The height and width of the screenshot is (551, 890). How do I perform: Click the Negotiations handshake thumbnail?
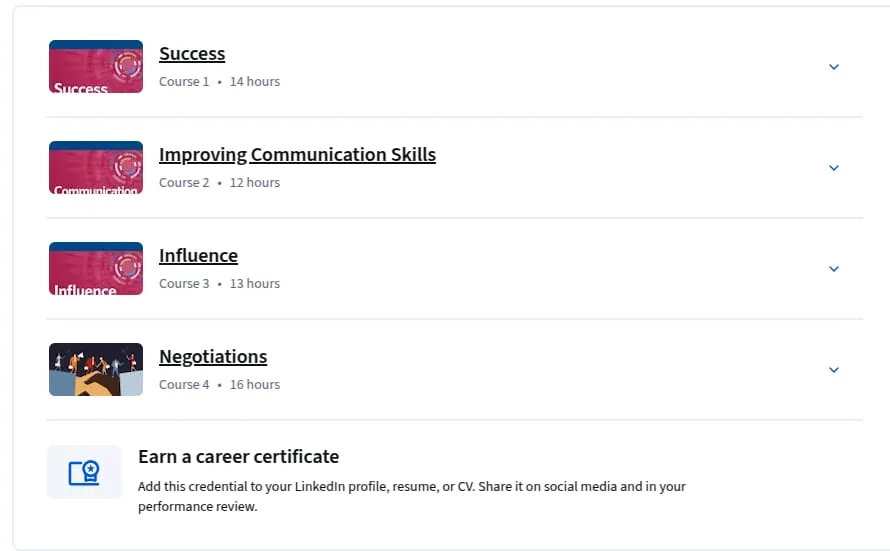tap(96, 369)
